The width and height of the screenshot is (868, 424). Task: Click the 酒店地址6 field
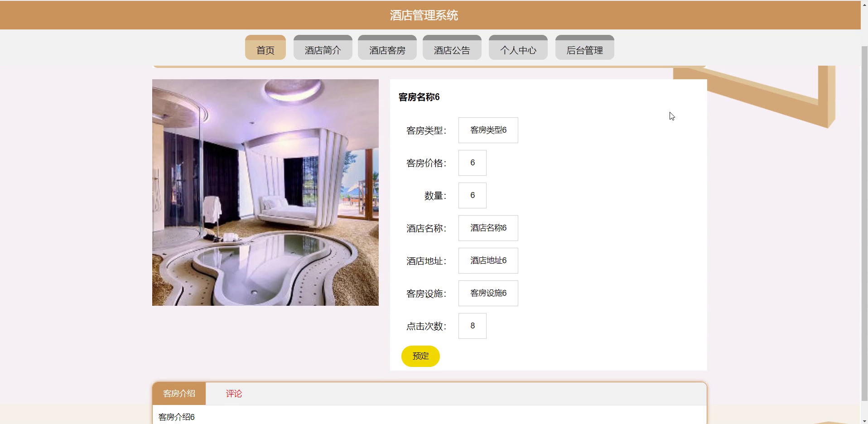pos(488,261)
